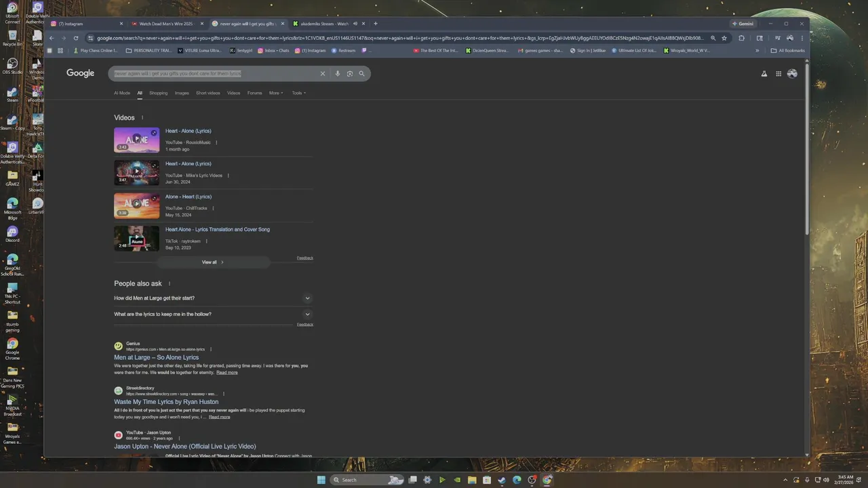Open Jason Upton Never Alone result
This screenshot has width=868, height=488.
tap(185, 447)
